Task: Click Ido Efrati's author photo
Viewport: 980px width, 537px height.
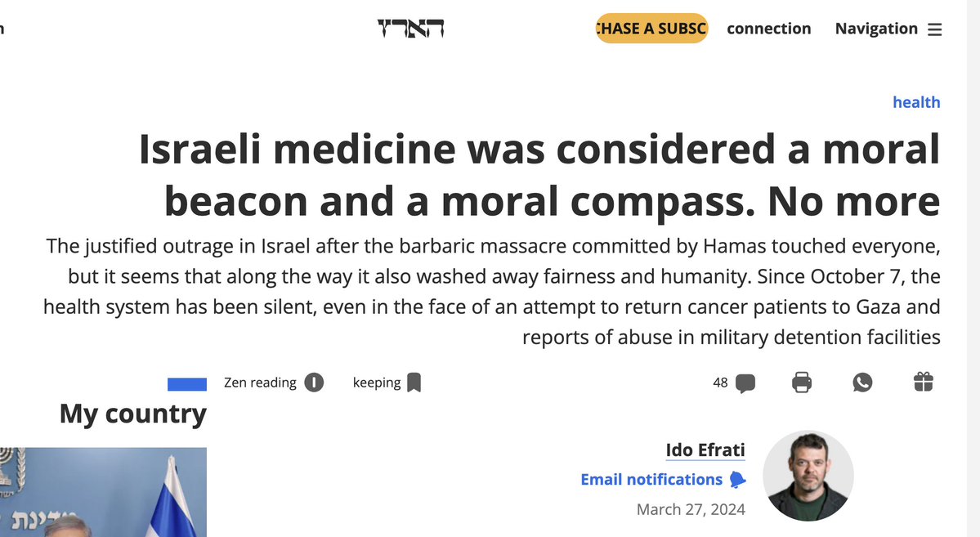Action: tap(808, 476)
